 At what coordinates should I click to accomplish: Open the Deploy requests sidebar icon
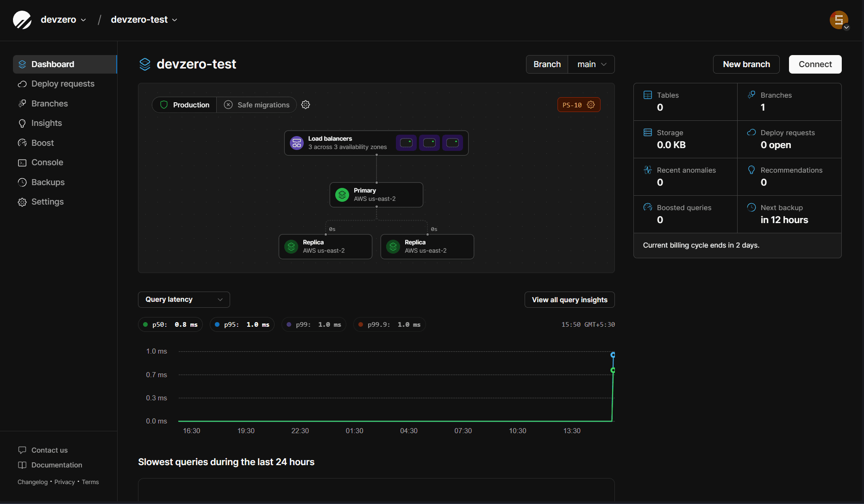pos(22,84)
